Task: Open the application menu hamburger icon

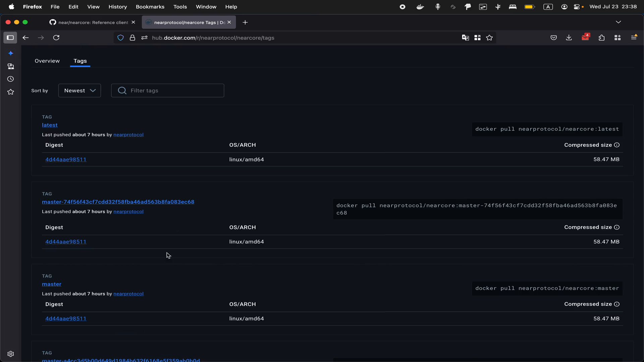Action: 634,38
